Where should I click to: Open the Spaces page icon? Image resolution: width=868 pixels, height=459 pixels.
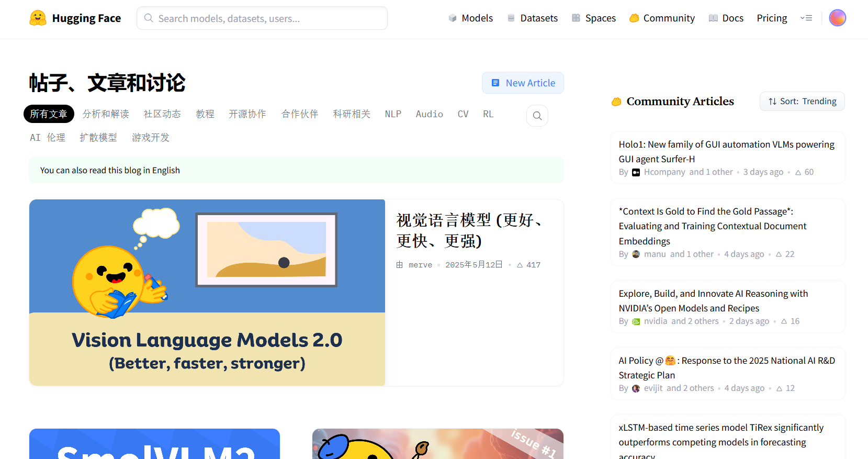point(576,18)
